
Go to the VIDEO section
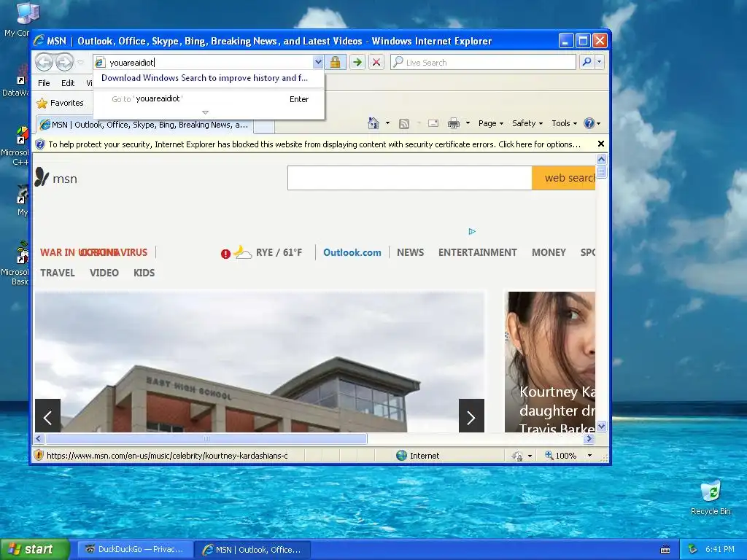104,273
